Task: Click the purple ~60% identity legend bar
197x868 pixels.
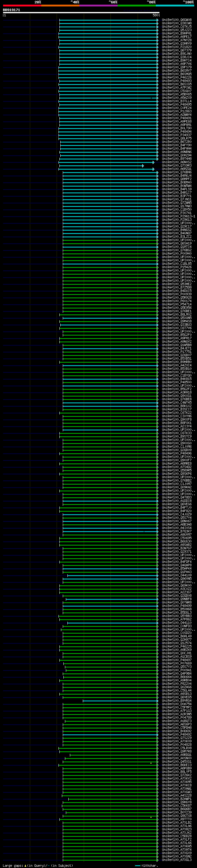Action: pyautogui.click(x=98, y=6)
